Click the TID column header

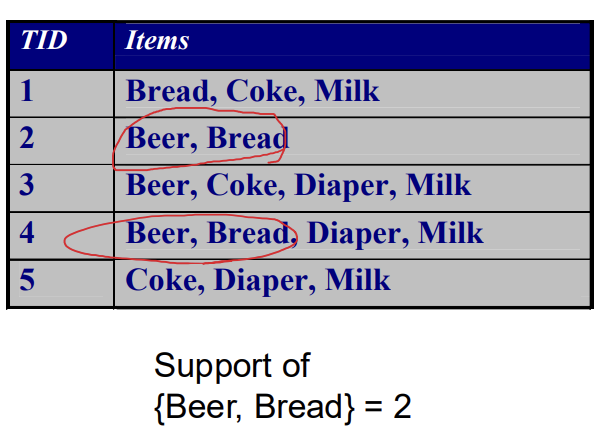pos(44,40)
